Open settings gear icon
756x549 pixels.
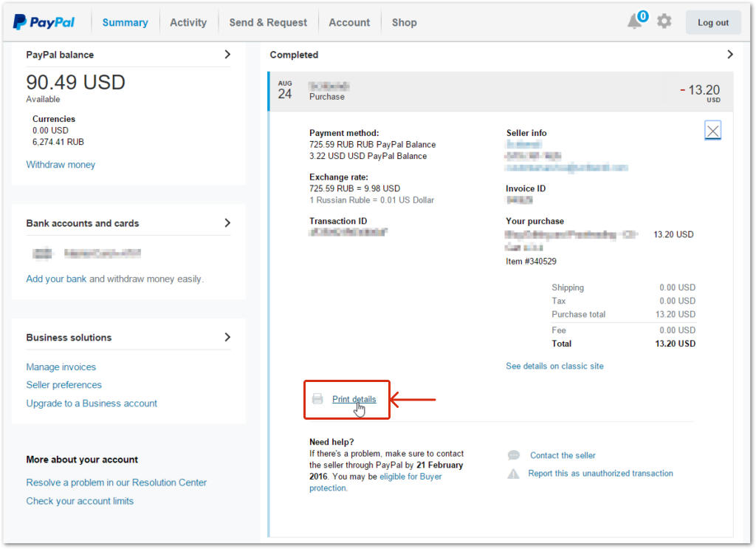click(664, 21)
